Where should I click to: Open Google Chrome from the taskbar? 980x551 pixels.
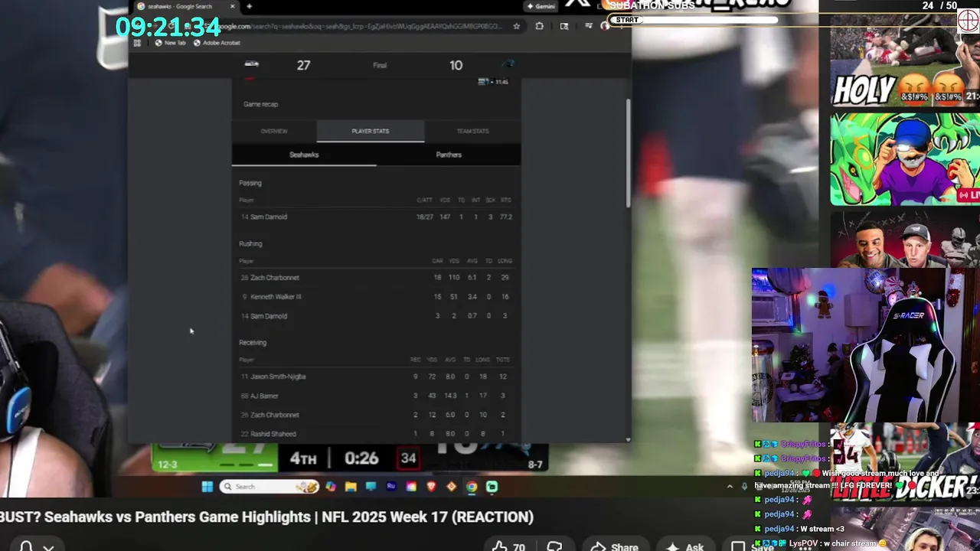pos(472,487)
